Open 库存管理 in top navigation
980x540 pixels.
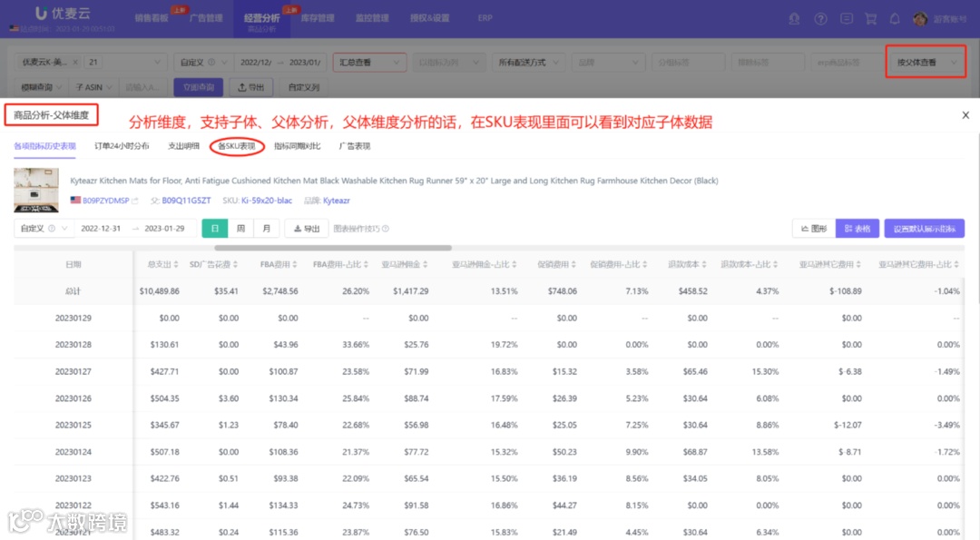point(318,18)
